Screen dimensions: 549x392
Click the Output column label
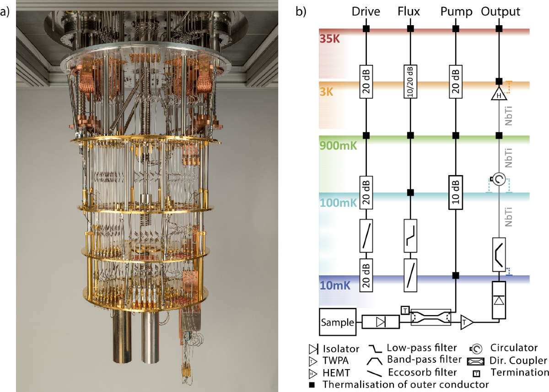pyautogui.click(x=501, y=12)
